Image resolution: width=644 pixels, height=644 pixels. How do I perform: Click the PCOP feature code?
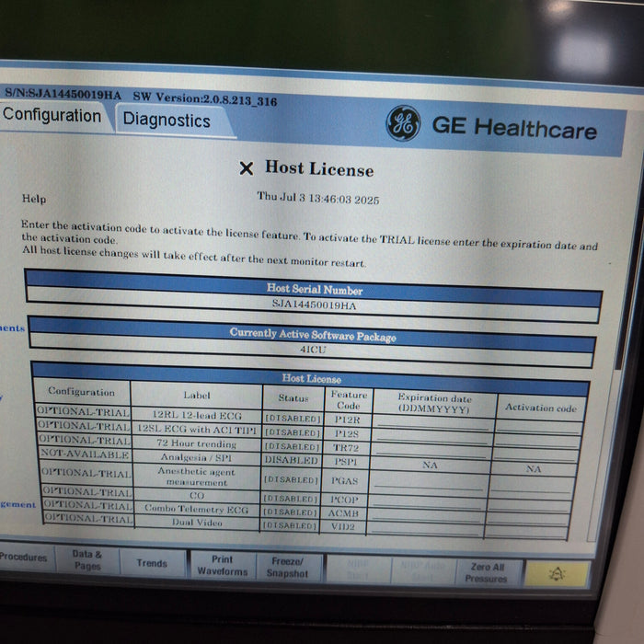tap(344, 500)
